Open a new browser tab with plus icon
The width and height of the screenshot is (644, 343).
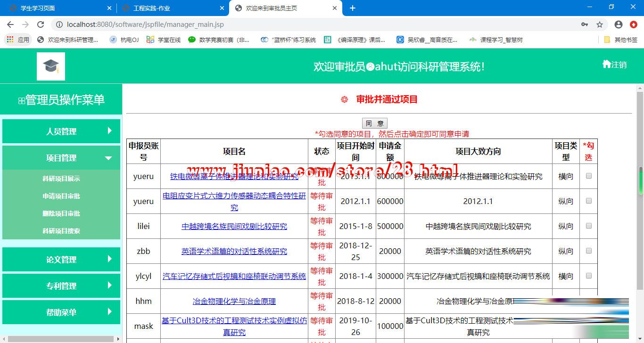pyautogui.click(x=352, y=8)
